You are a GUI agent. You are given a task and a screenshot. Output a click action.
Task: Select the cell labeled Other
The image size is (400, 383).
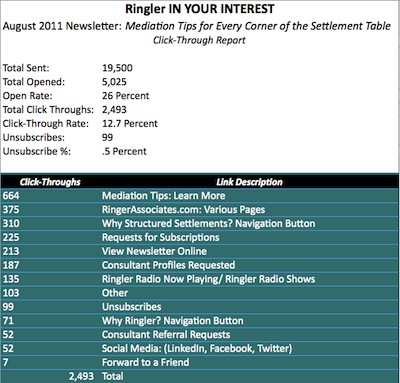[115, 293]
